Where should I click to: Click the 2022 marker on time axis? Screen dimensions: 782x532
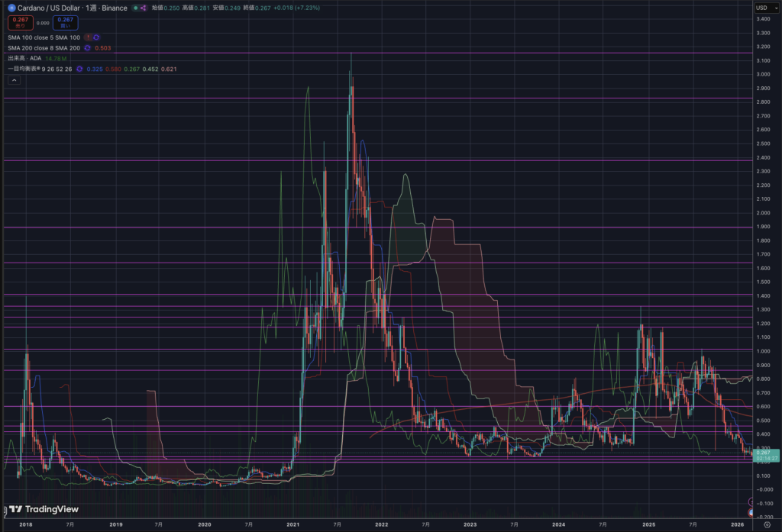[381, 526]
